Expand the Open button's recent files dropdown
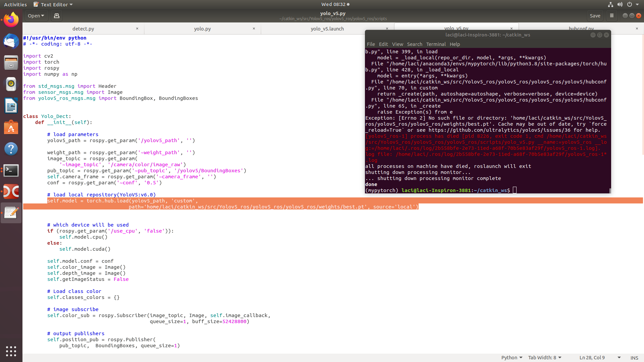Viewport: 644px width, 362px height. 42,16
